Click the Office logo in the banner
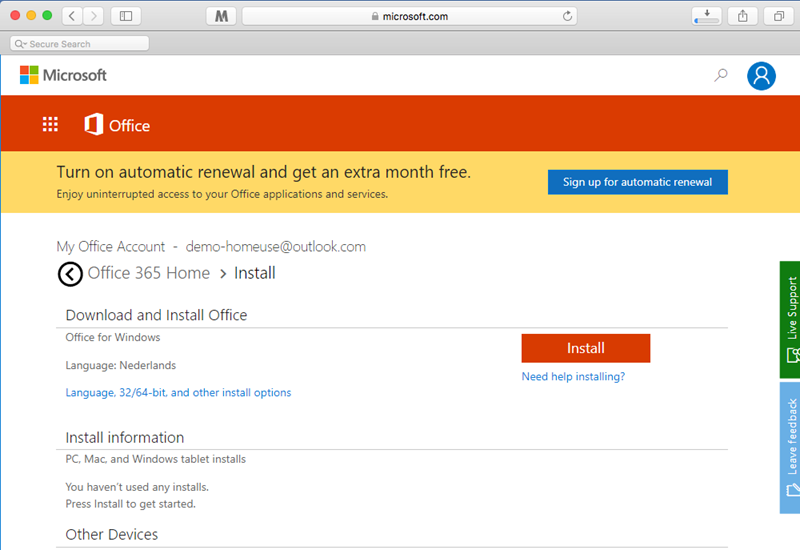This screenshot has height=550, width=800. (117, 124)
